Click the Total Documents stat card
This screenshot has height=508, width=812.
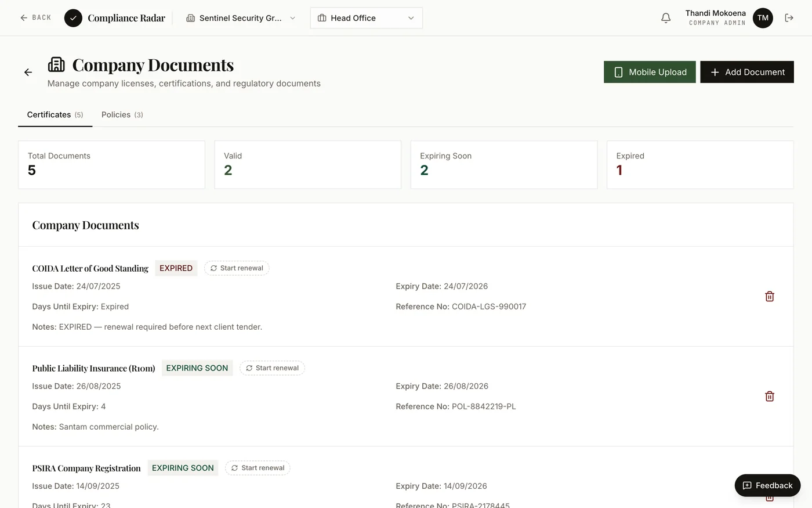click(x=112, y=165)
